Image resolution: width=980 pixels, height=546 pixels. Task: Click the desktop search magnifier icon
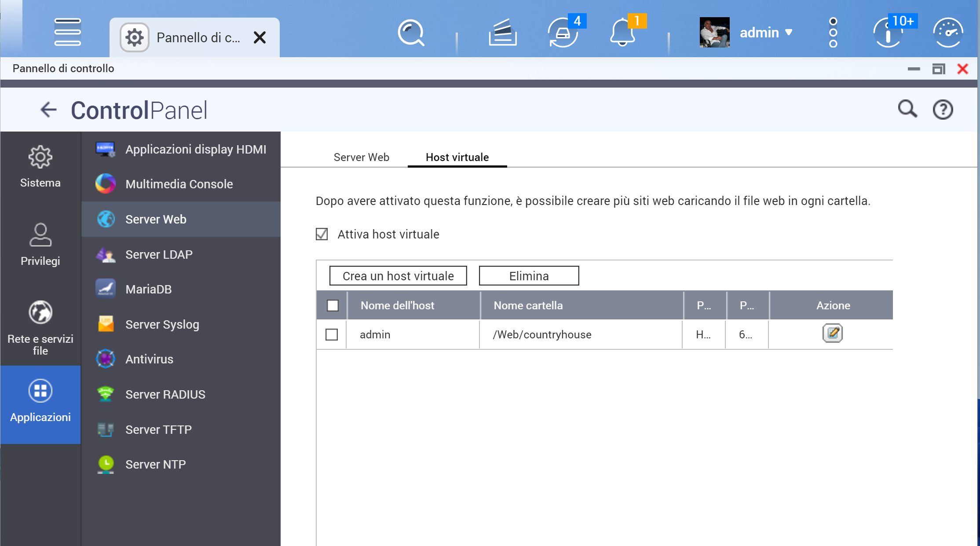point(411,33)
